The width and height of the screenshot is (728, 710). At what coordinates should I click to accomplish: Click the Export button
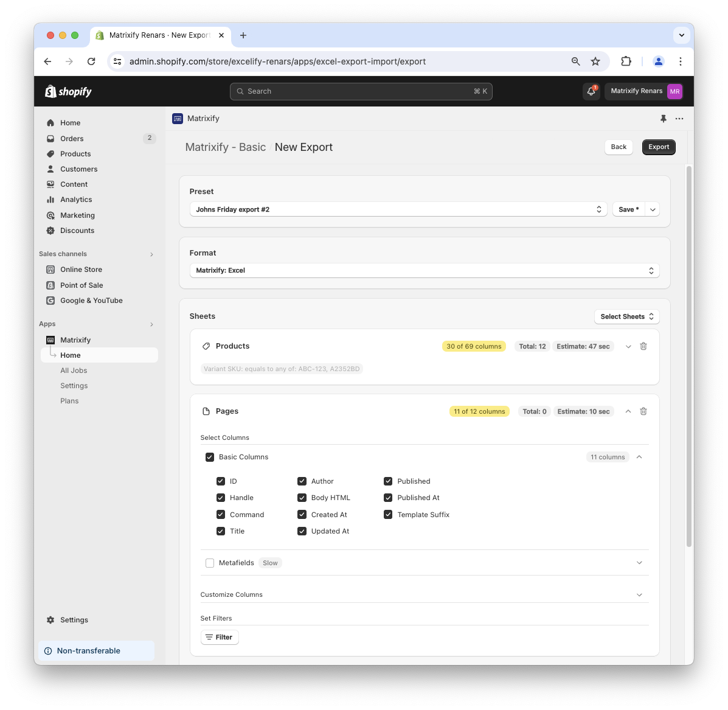659,147
